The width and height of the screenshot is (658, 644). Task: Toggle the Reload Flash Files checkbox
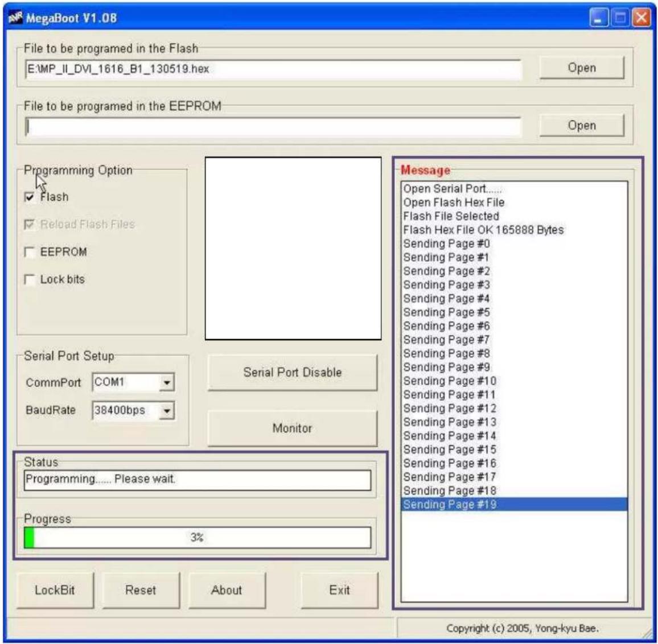tap(30, 225)
